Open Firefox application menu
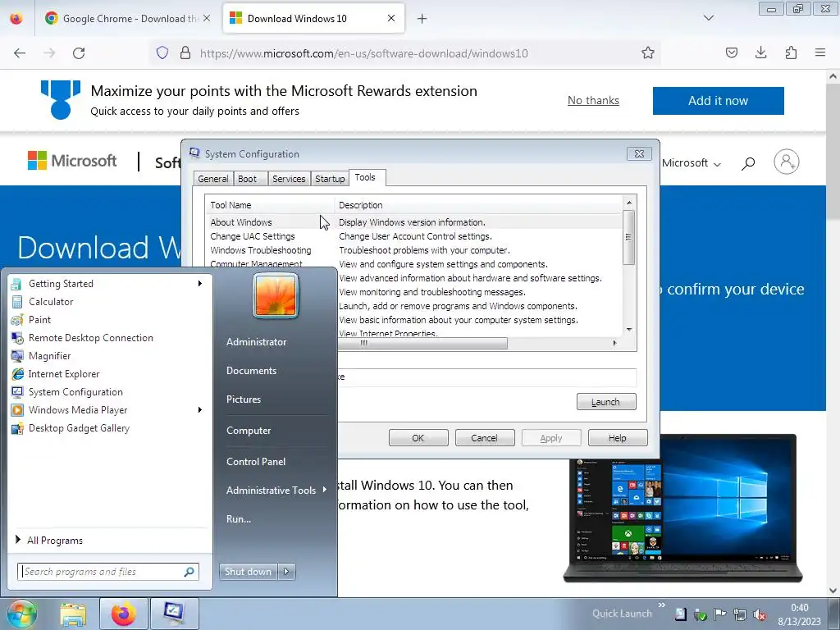840x630 pixels. [820, 52]
